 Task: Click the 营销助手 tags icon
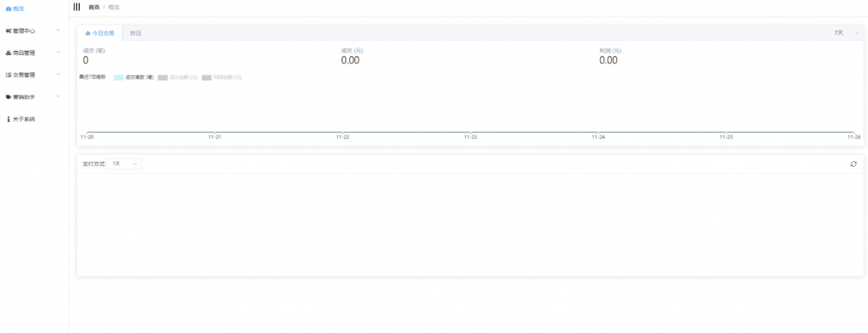[8, 97]
